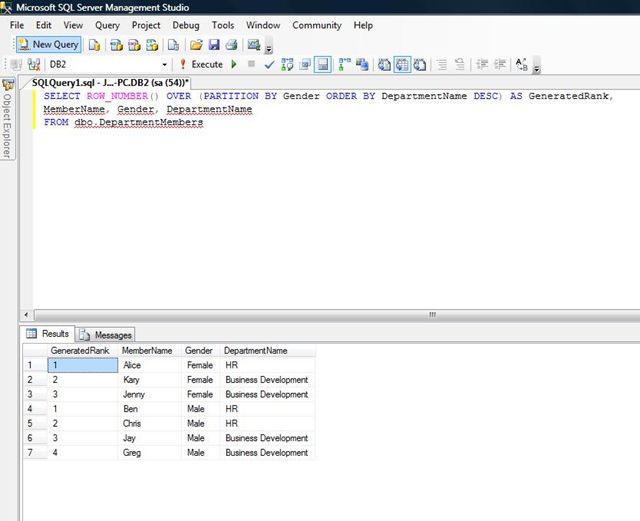The height and width of the screenshot is (521, 640).
Task: Expand the standard toolbar overflow options arrow
Action: pyautogui.click(x=270, y=48)
